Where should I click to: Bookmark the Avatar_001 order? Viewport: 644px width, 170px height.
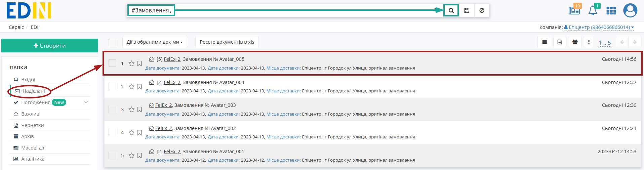click(139, 156)
